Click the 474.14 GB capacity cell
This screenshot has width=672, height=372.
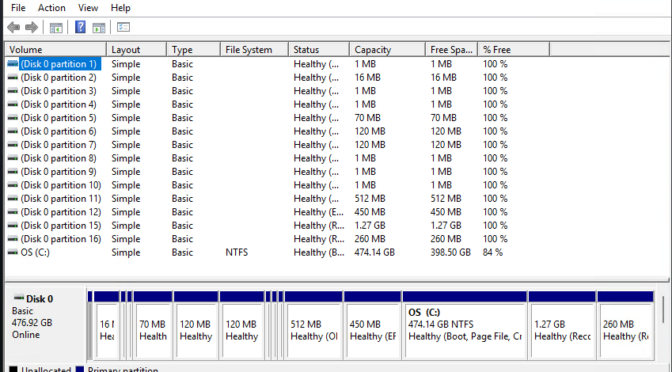pos(375,252)
